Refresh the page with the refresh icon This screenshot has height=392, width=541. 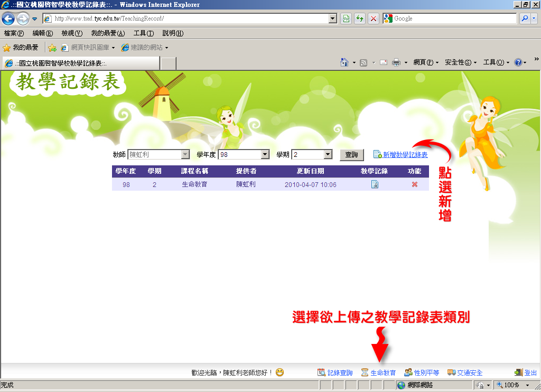click(359, 18)
